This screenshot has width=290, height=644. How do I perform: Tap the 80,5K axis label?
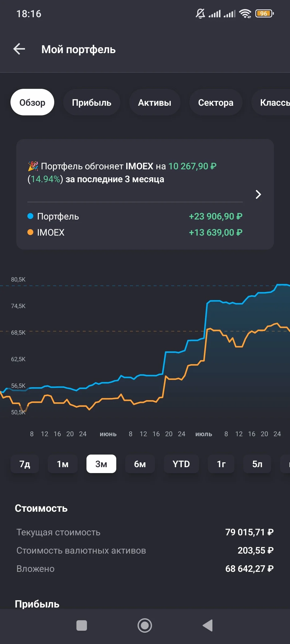(18, 279)
